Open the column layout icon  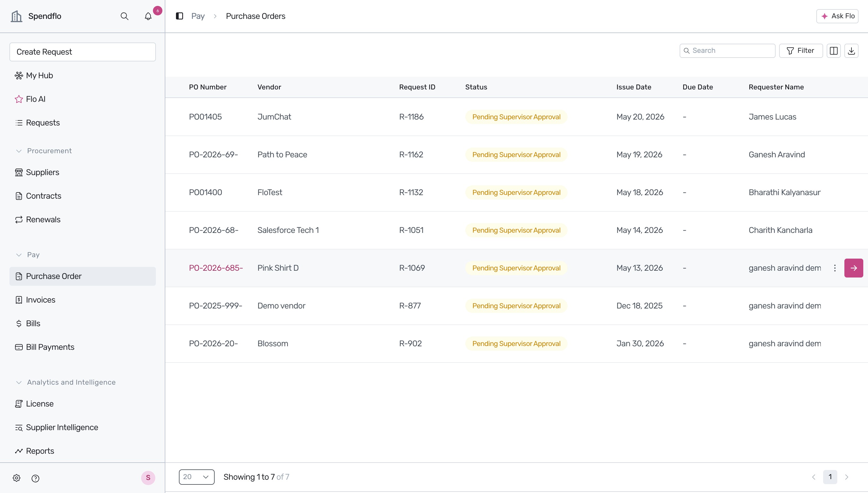click(833, 51)
